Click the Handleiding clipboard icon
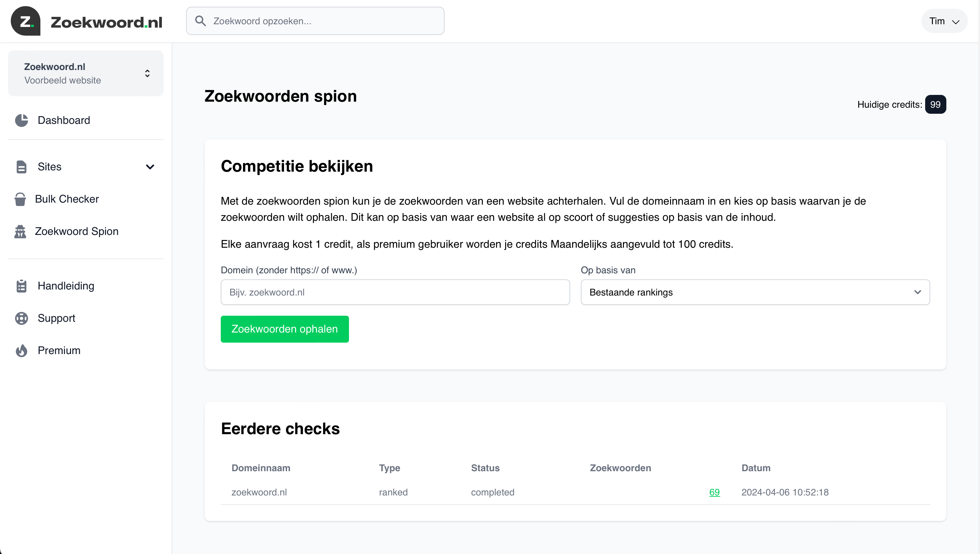The height and width of the screenshot is (554, 980). (21, 286)
